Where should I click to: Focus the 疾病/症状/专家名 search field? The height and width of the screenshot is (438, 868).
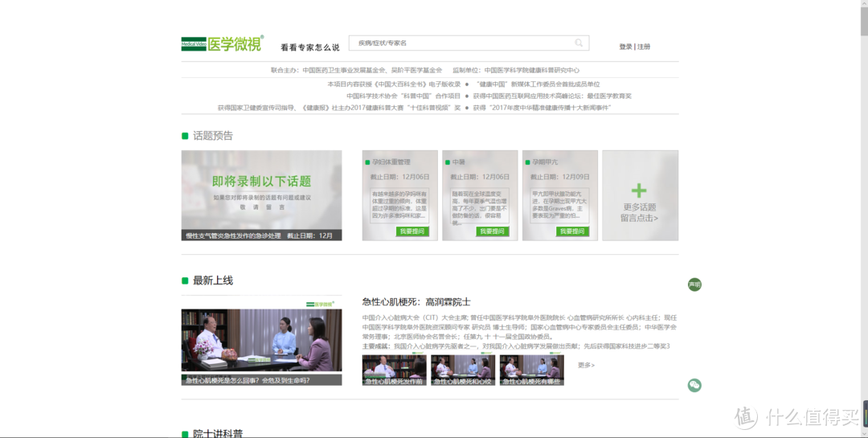click(x=469, y=43)
